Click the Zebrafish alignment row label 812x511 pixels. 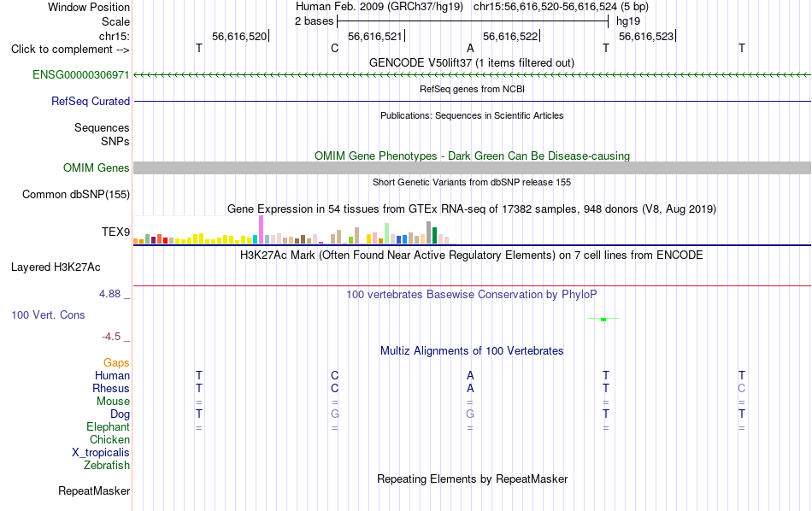coord(107,465)
